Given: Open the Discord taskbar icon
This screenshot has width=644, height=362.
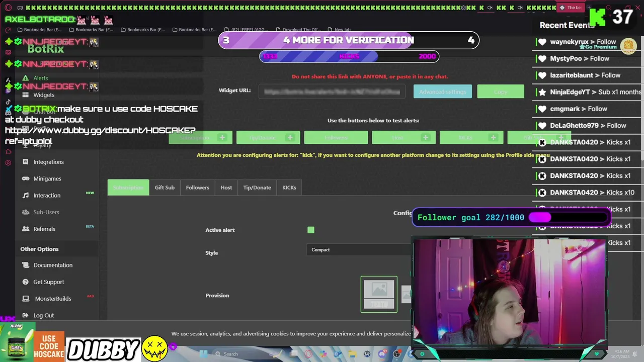Looking at the screenshot, I should [382, 354].
